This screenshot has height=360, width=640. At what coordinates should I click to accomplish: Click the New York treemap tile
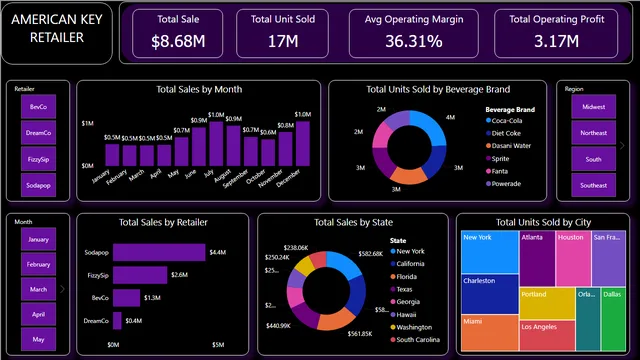490,252
